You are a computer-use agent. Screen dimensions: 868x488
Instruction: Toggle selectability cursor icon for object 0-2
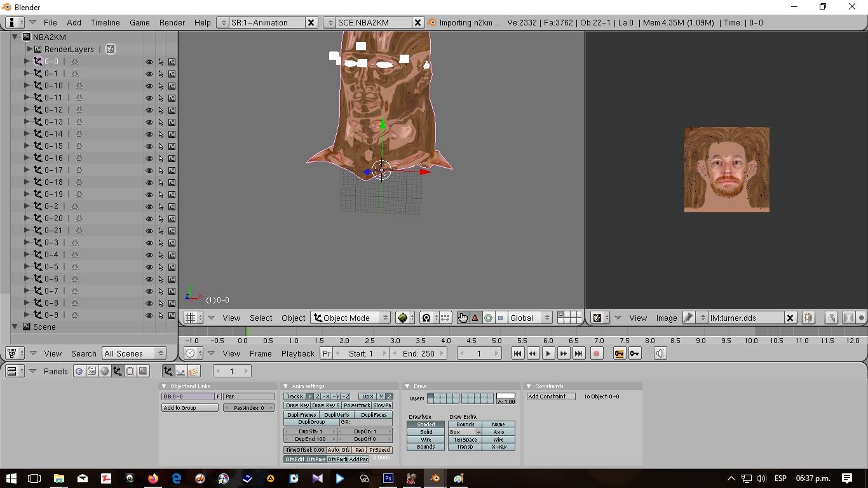161,207
